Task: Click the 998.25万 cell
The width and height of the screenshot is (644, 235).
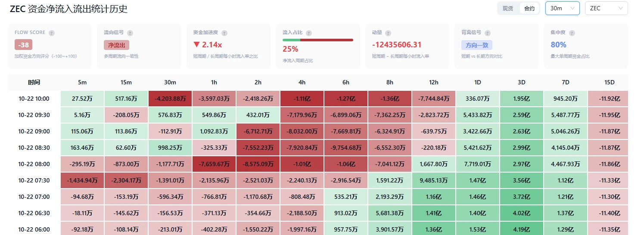Action: click(x=170, y=148)
